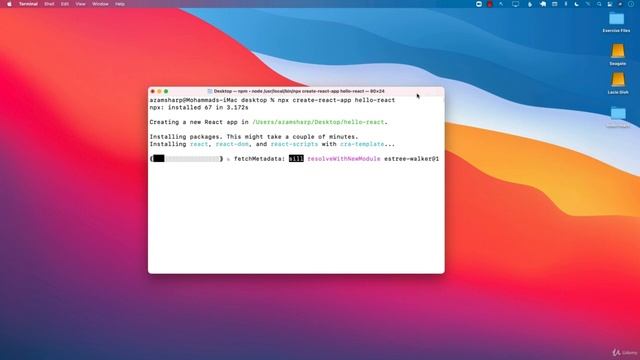
Task: Click the Terminal window title text
Action: click(x=299, y=91)
